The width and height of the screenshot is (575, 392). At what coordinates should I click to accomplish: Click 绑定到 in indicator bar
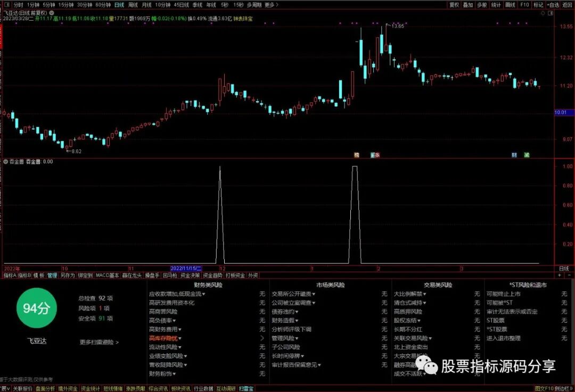tap(85, 275)
